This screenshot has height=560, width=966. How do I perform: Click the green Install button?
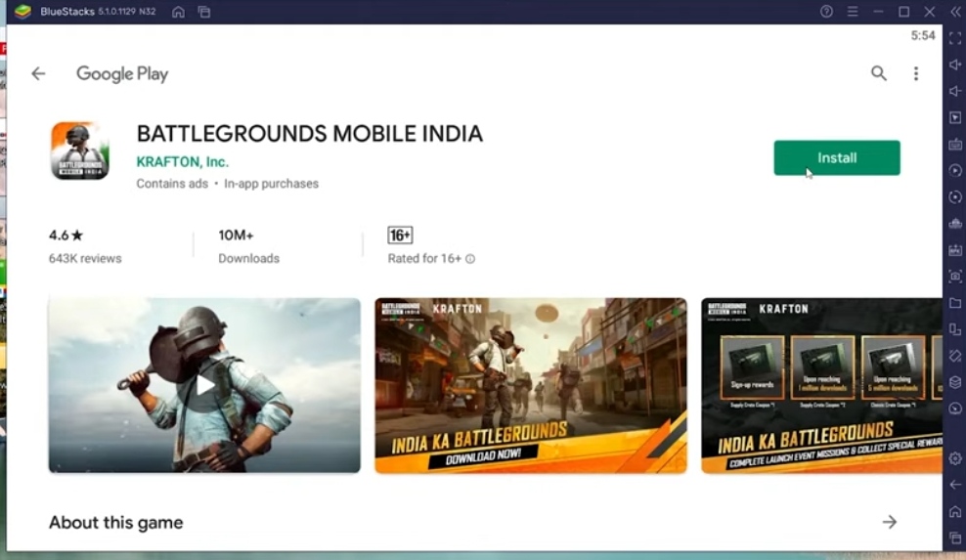837,158
